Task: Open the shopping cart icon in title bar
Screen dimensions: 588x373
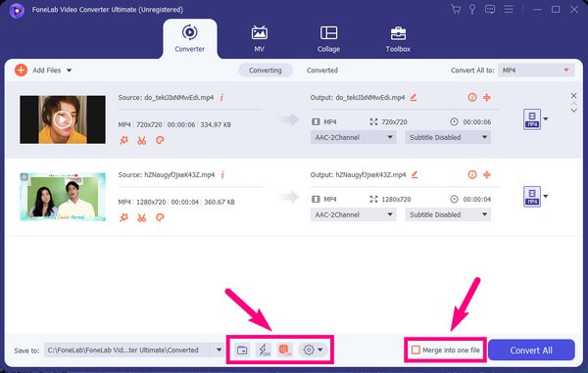Action: [456, 9]
